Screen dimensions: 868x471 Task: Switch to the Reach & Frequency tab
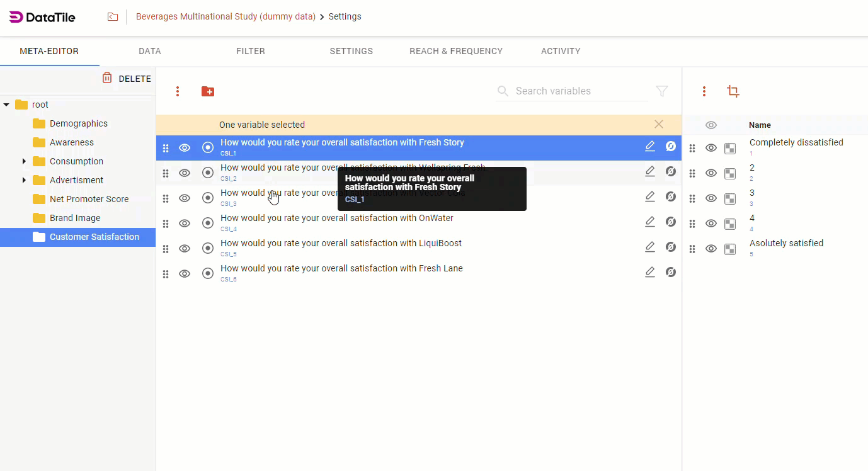pos(456,52)
